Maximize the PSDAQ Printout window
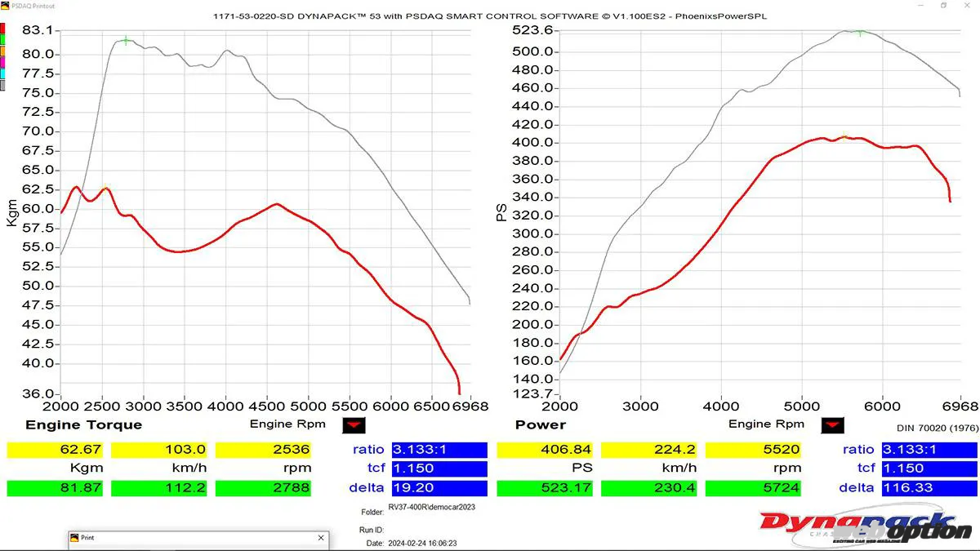Viewport: 980px width, 551px height. coord(943,5)
